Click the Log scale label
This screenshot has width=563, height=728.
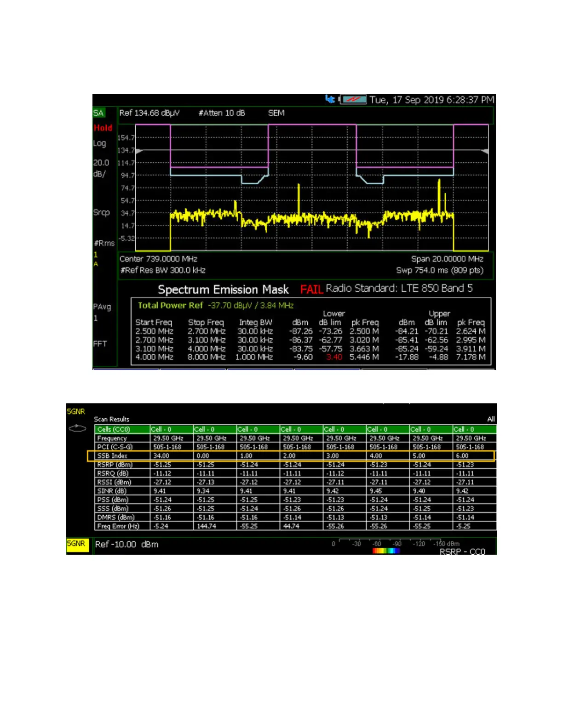point(99,143)
